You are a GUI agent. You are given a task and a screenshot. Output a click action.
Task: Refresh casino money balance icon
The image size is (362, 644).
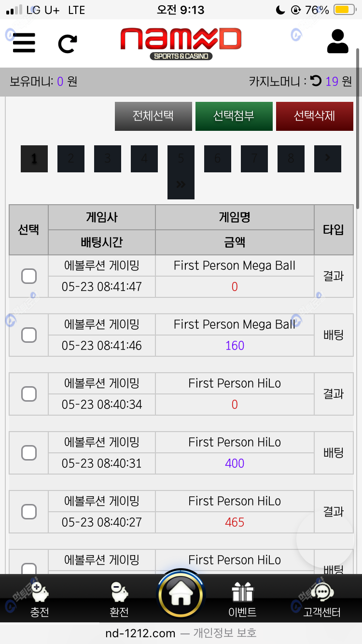coord(316,81)
